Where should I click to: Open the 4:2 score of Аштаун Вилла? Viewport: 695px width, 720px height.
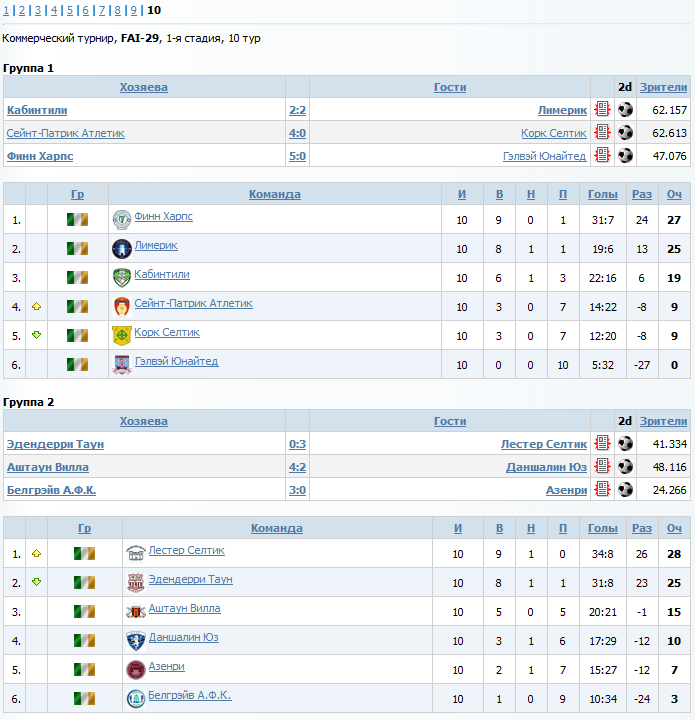coord(297,467)
